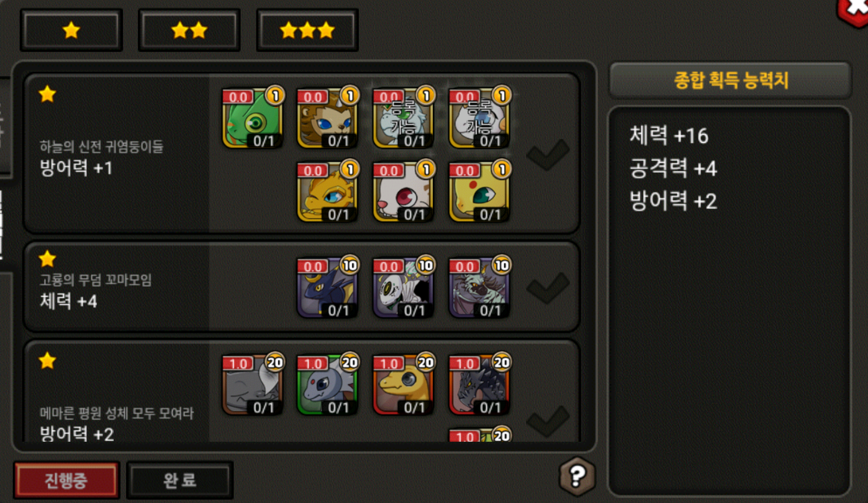Select the brown lion dragon card

(328, 118)
